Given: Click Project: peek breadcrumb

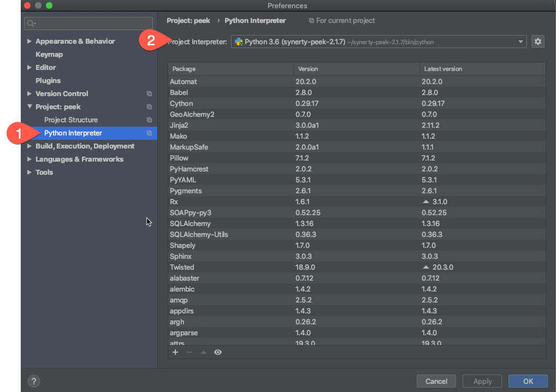Looking at the screenshot, I should 188,21.
